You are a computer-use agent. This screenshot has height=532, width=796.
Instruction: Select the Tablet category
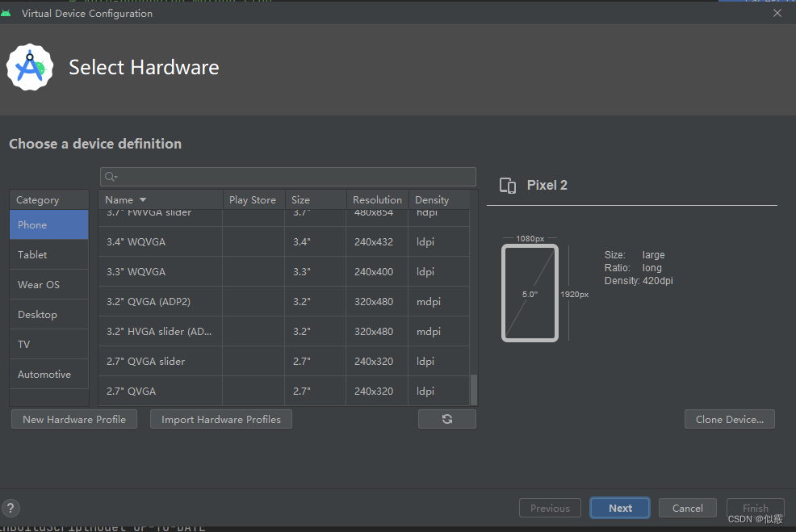click(48, 255)
